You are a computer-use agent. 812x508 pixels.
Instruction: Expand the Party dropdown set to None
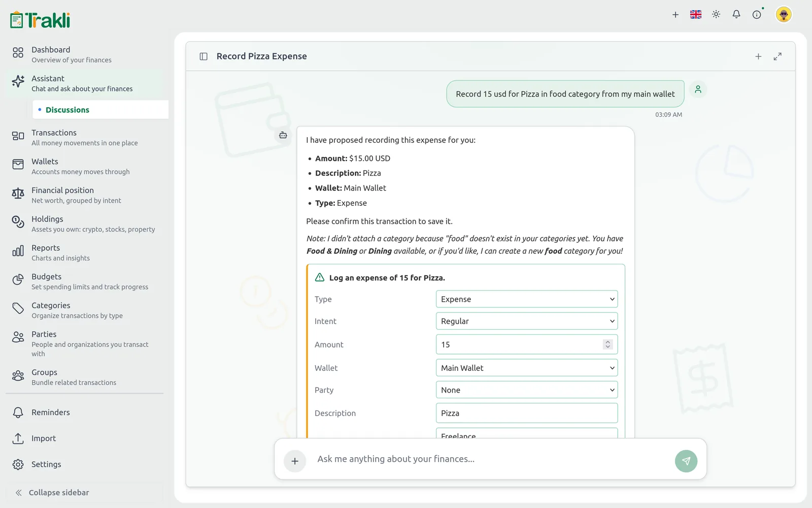click(x=527, y=390)
